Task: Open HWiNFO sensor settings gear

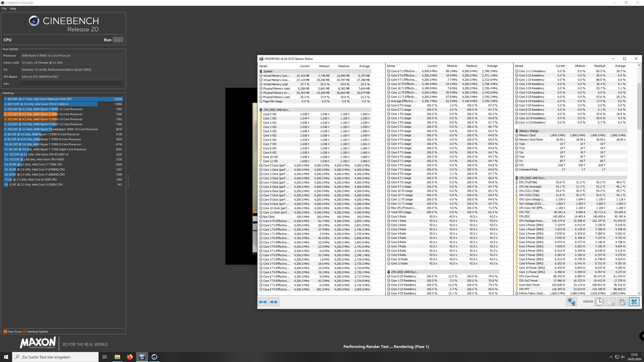Action: coord(622,302)
